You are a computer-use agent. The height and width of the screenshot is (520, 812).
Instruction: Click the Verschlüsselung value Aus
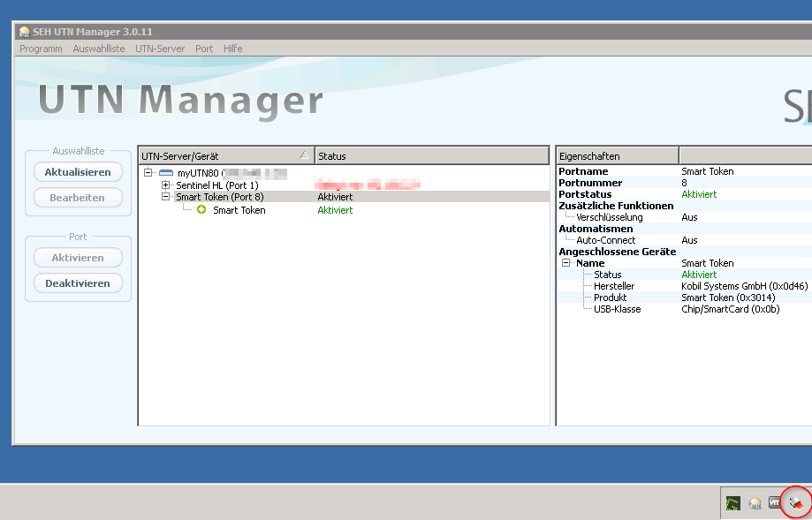pyautogui.click(x=689, y=217)
